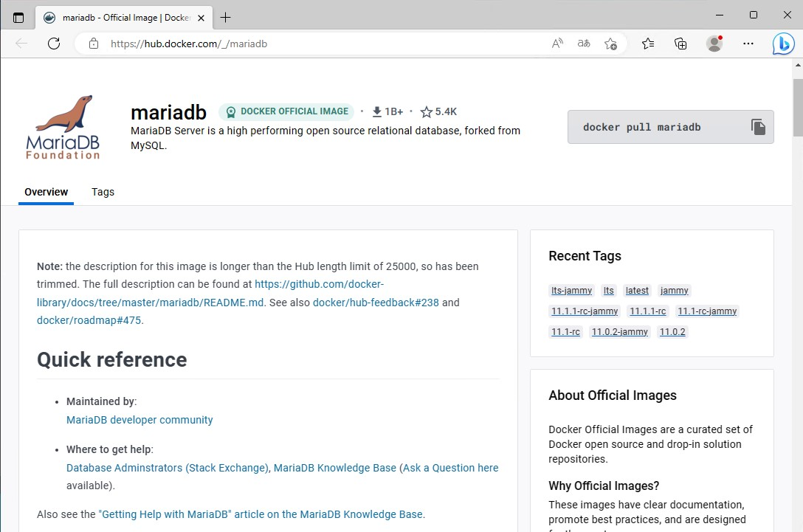Select the 11.0.2 tag

tap(672, 332)
